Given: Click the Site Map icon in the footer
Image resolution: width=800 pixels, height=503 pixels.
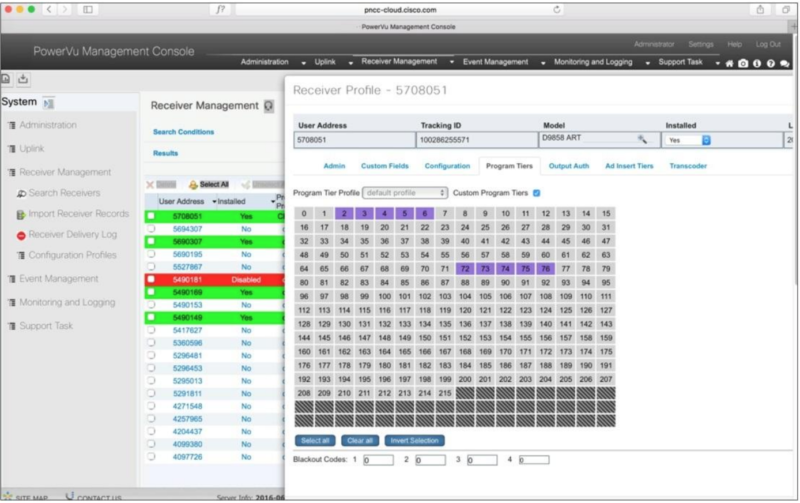Looking at the screenshot, I should point(8,496).
